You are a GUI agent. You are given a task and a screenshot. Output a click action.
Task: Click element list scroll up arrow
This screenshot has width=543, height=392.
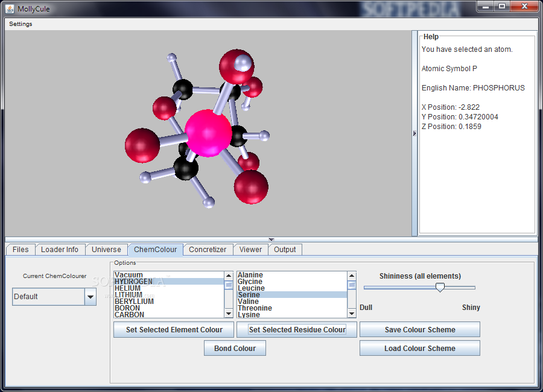(x=229, y=276)
